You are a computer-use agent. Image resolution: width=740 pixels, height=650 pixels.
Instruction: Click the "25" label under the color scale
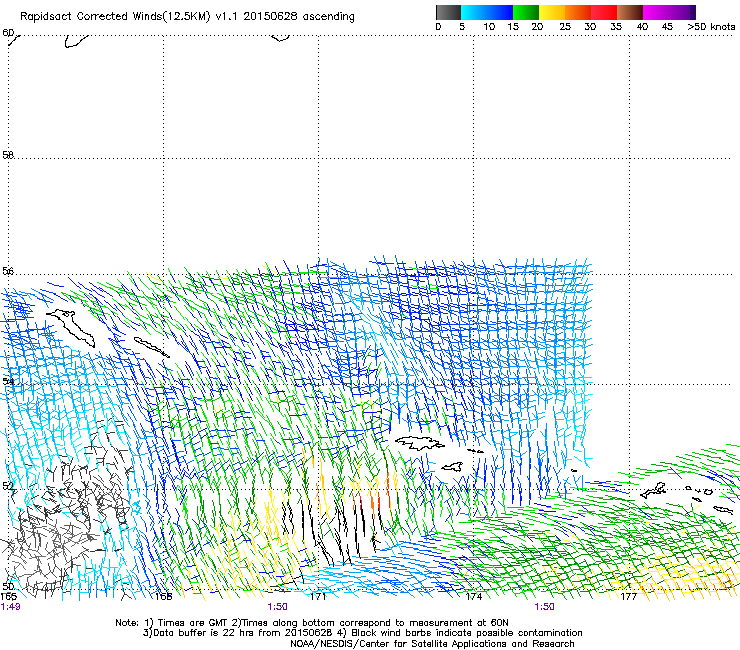[x=565, y=27]
